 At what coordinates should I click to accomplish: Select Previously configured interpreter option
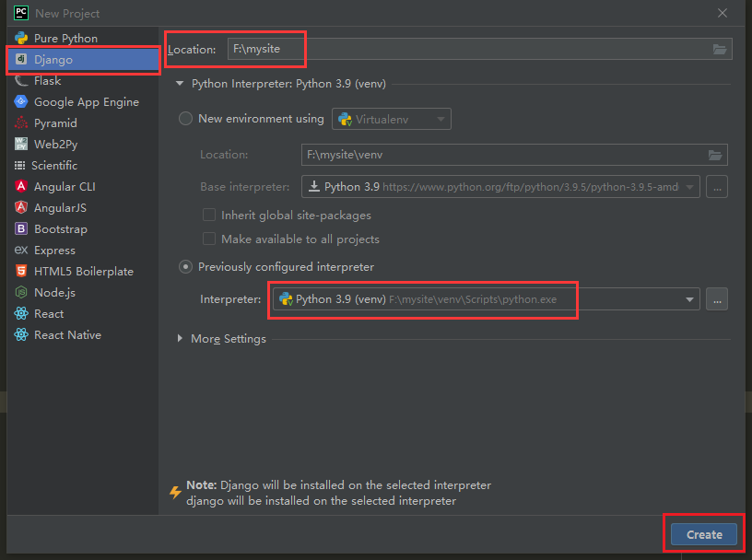pos(186,267)
